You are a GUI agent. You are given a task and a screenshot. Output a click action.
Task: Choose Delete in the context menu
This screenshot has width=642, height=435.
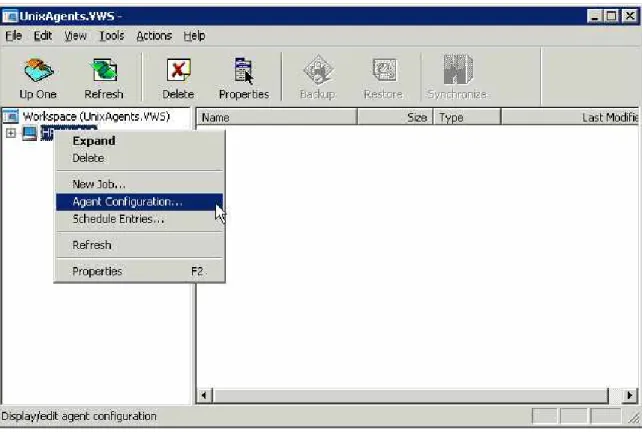[x=139, y=159]
